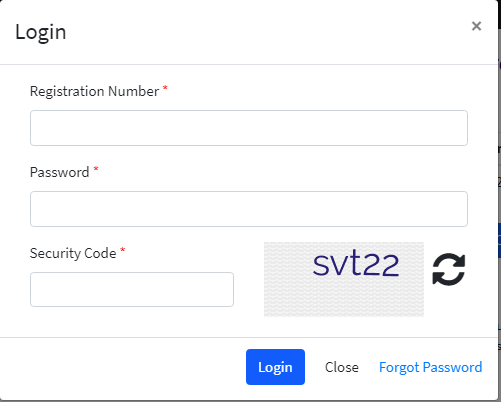This screenshot has height=402, width=501.
Task: Focus the Security Code text field
Action: [x=132, y=289]
